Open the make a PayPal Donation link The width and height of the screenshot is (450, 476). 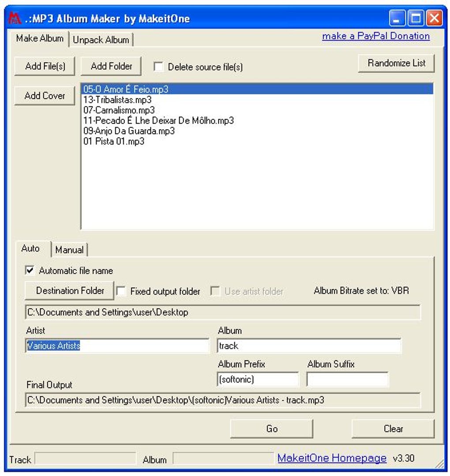376,36
